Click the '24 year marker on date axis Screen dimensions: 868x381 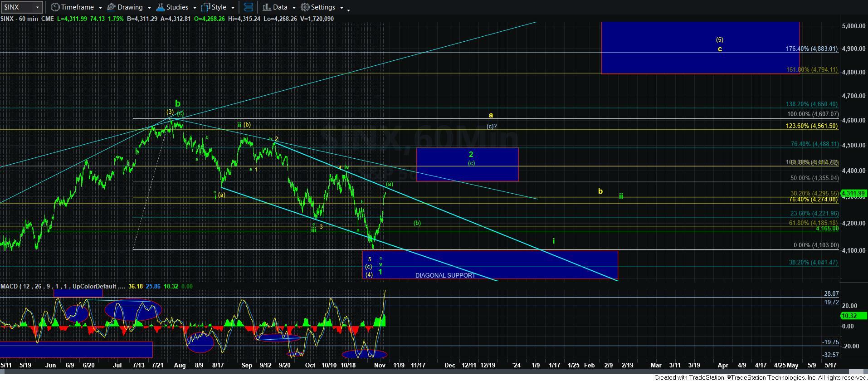516,365
